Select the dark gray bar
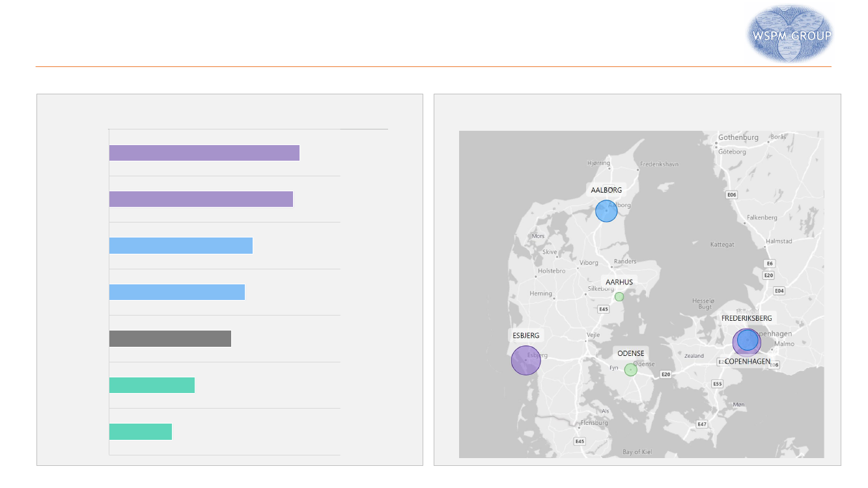 pyautogui.click(x=170, y=339)
